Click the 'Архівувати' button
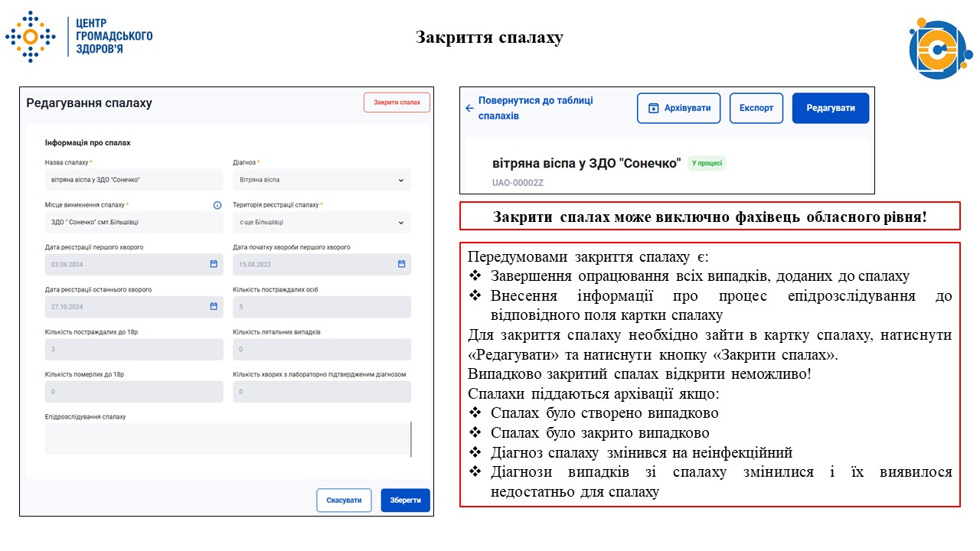Image resolution: width=980 pixels, height=551 pixels. 678,108
